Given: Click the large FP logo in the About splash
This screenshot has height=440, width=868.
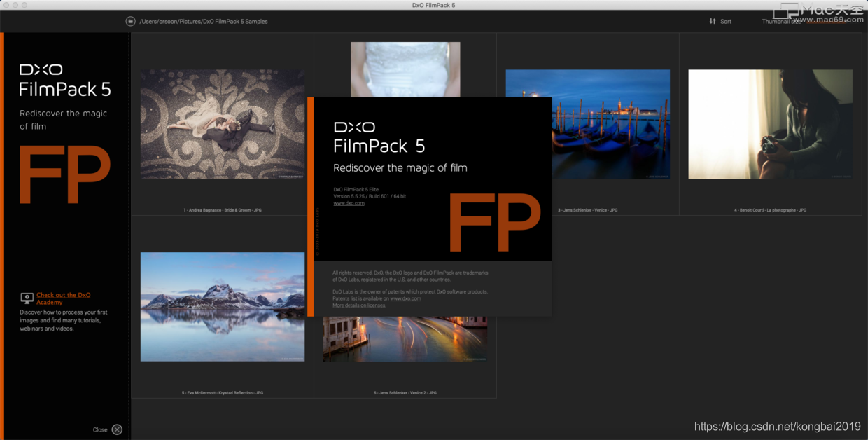Looking at the screenshot, I should (495, 222).
